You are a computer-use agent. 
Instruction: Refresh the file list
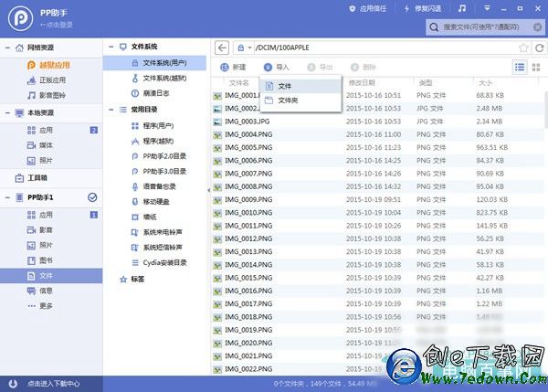tap(539, 48)
